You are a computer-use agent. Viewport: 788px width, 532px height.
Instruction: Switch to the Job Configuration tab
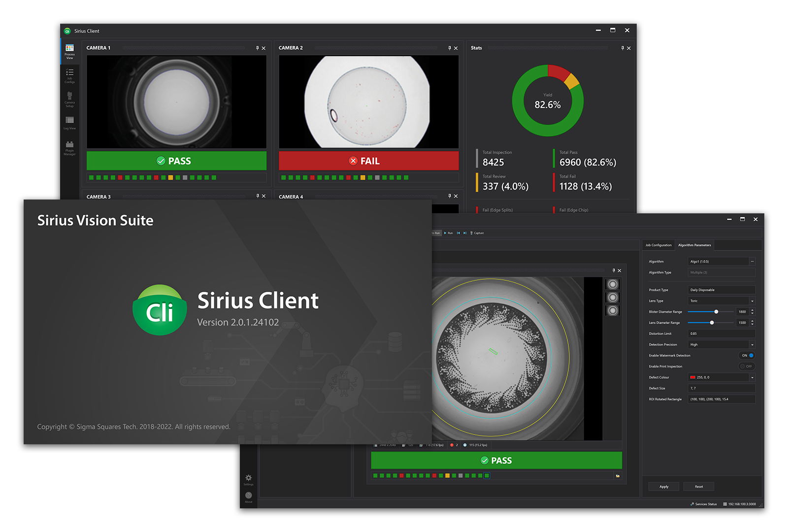point(658,245)
